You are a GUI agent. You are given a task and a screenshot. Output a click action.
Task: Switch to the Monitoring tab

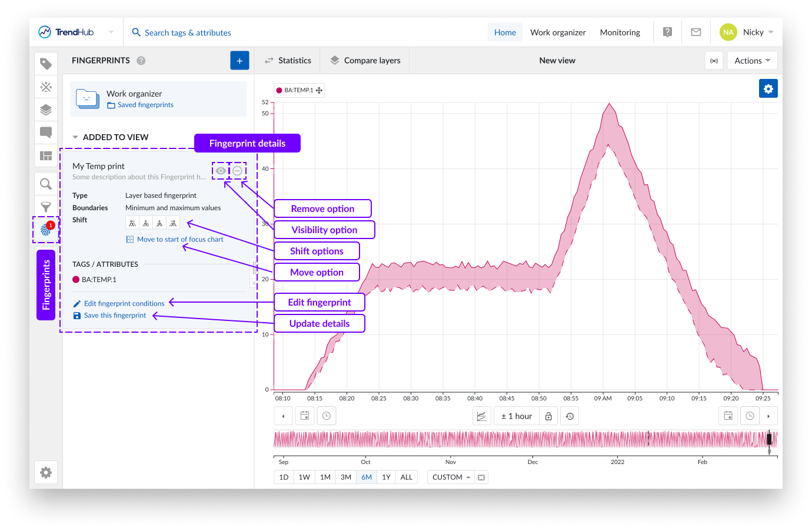620,32
